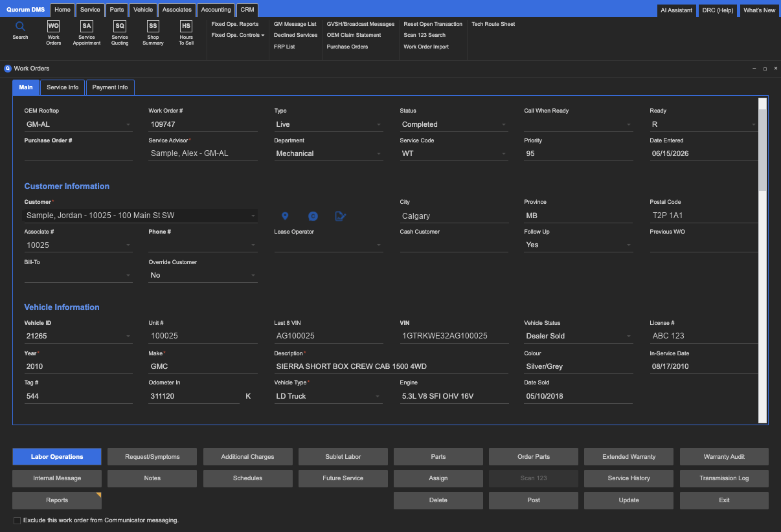Open Service Quoting SQ icon

pos(120,26)
